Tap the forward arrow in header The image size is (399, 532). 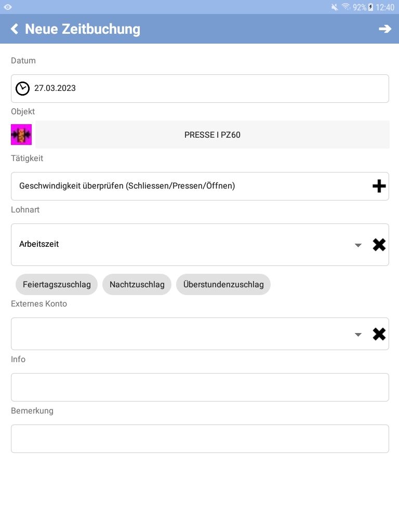(x=385, y=29)
